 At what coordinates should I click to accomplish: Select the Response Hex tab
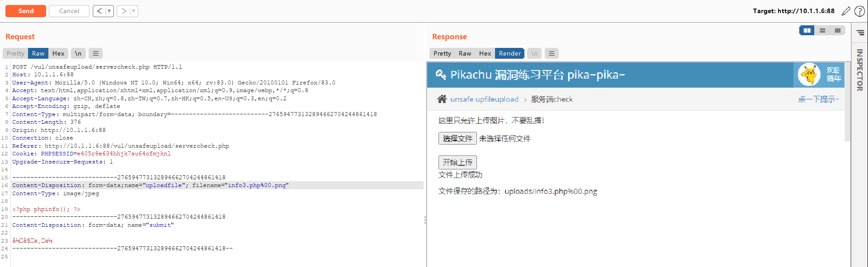click(485, 53)
